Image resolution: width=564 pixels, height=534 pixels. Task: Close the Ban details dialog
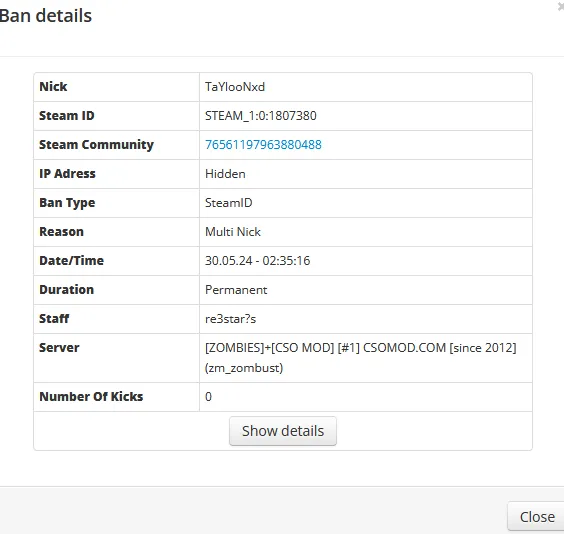click(537, 517)
